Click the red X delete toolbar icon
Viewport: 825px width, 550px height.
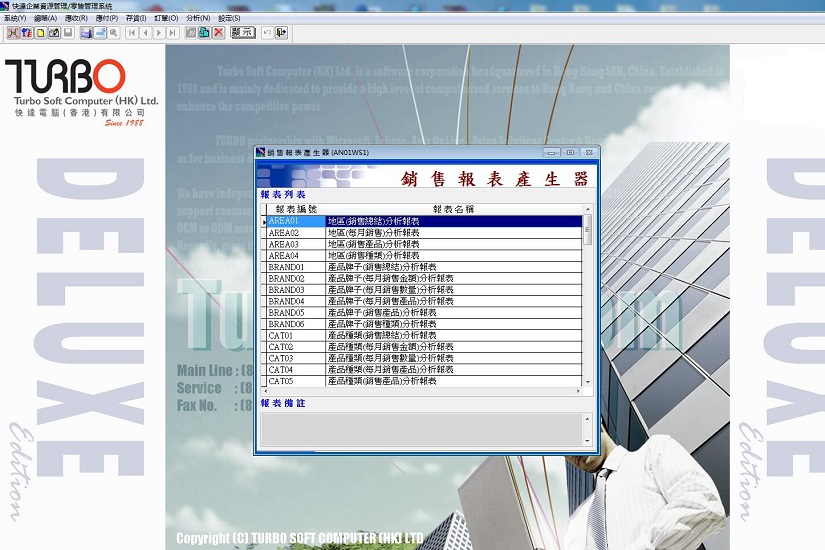point(218,33)
